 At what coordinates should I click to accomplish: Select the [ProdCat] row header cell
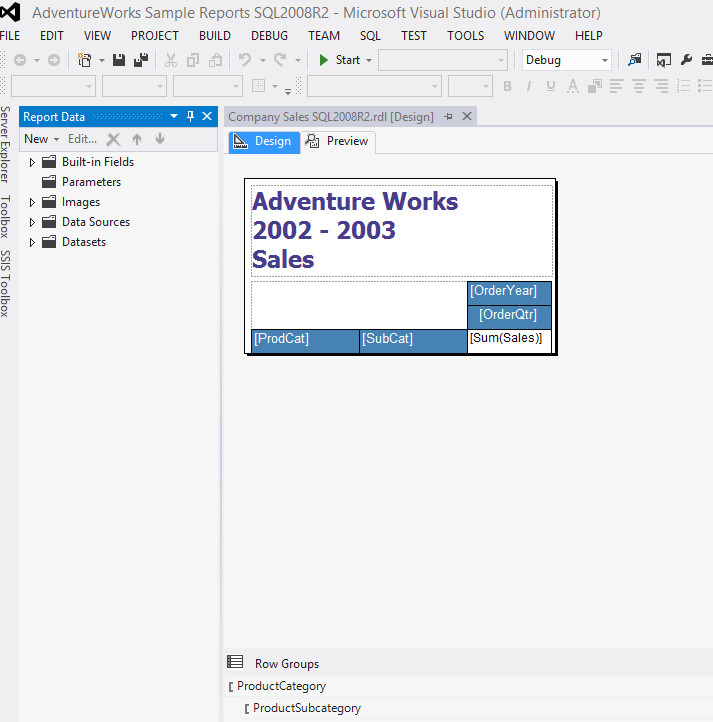[x=305, y=341]
